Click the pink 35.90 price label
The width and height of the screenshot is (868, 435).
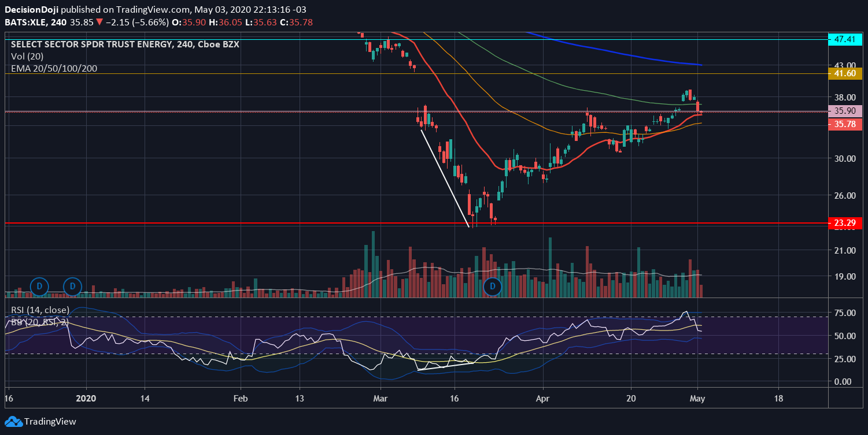[845, 111]
